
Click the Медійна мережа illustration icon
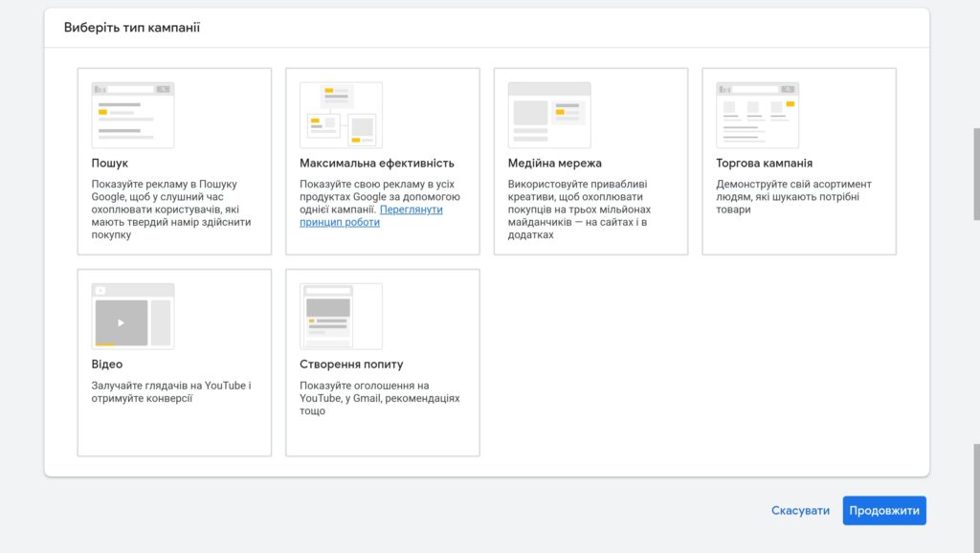pyautogui.click(x=549, y=115)
